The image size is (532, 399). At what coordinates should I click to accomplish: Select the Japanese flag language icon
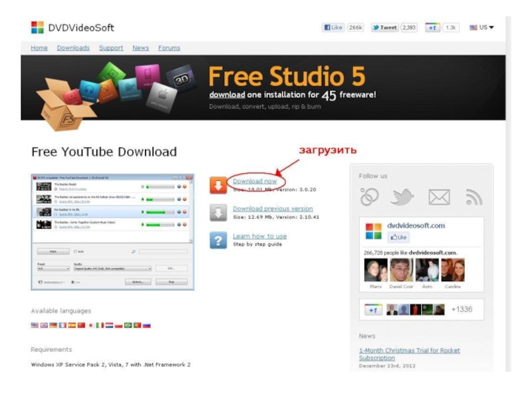[90, 325]
